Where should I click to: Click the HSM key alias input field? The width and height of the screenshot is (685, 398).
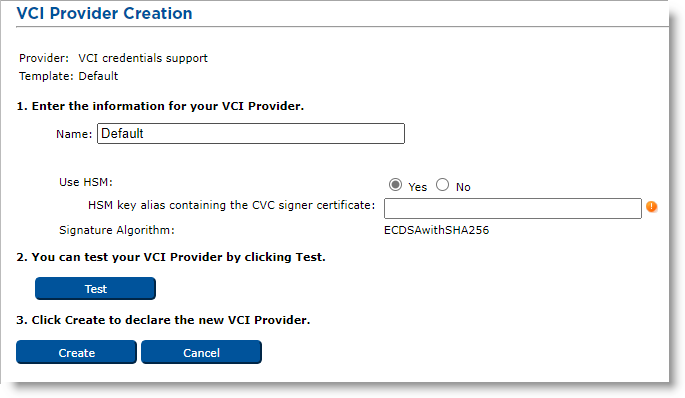(513, 208)
